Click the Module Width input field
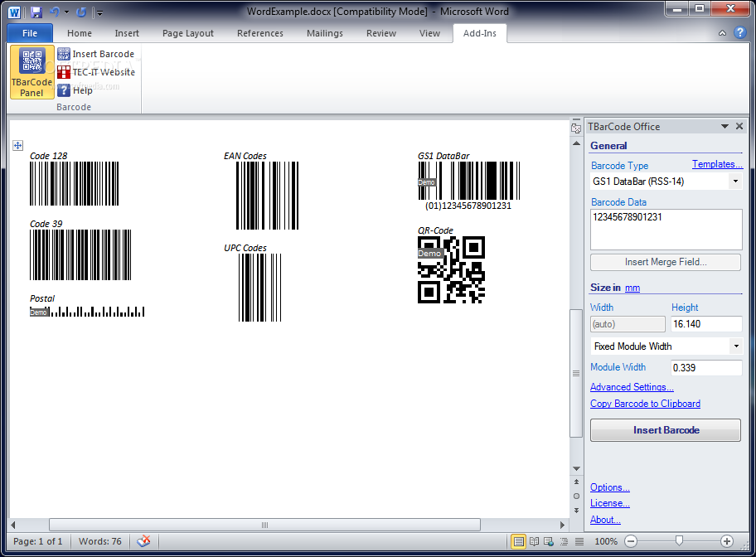 coord(706,367)
